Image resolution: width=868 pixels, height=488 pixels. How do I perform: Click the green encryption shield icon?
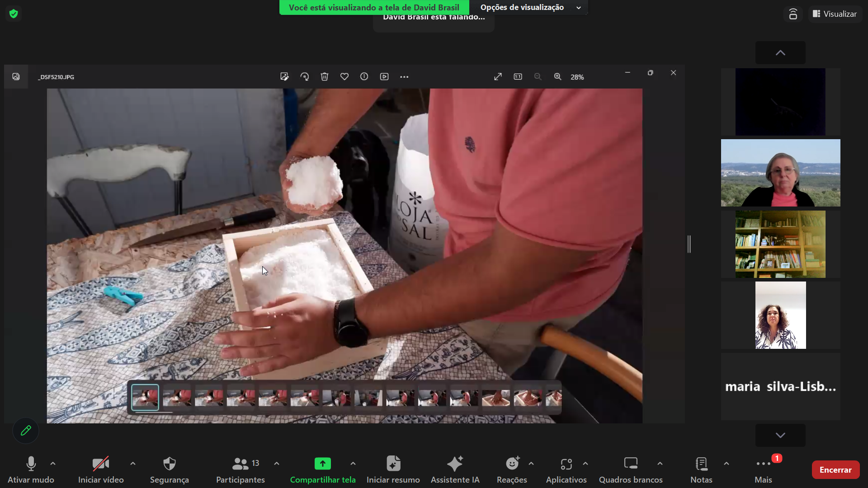[14, 14]
